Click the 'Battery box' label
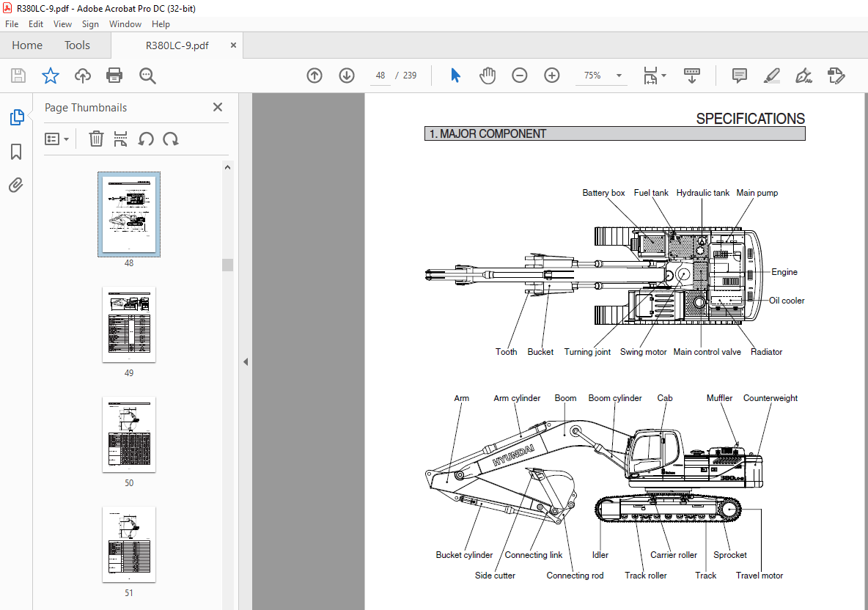 tap(603, 193)
